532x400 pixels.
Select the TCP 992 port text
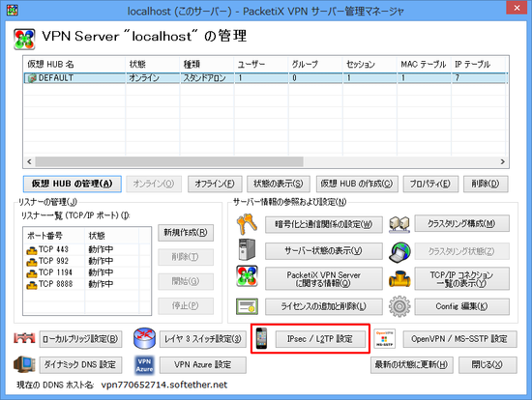[x=53, y=261]
